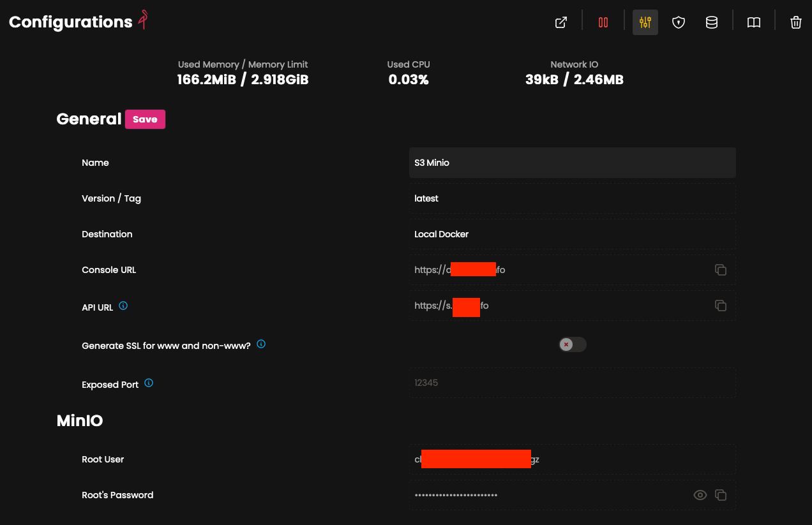
Task: Click the Root's Password field
Action: 573,495
